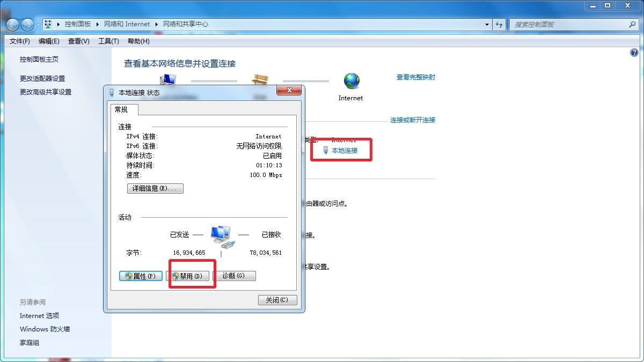Open the 工具(T) menu
This screenshot has width=644, height=362.
tap(108, 41)
